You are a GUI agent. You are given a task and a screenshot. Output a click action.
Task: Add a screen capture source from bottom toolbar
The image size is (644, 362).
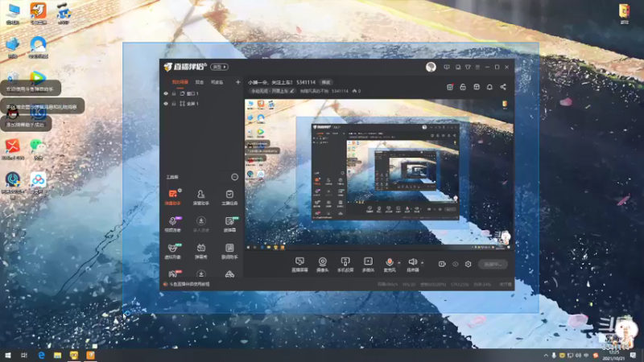pos(299,265)
